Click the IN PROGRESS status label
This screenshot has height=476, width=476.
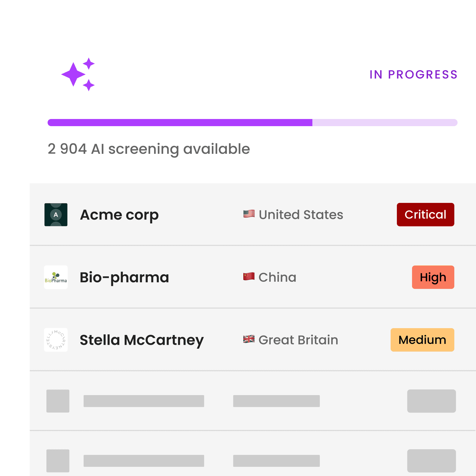(x=414, y=75)
